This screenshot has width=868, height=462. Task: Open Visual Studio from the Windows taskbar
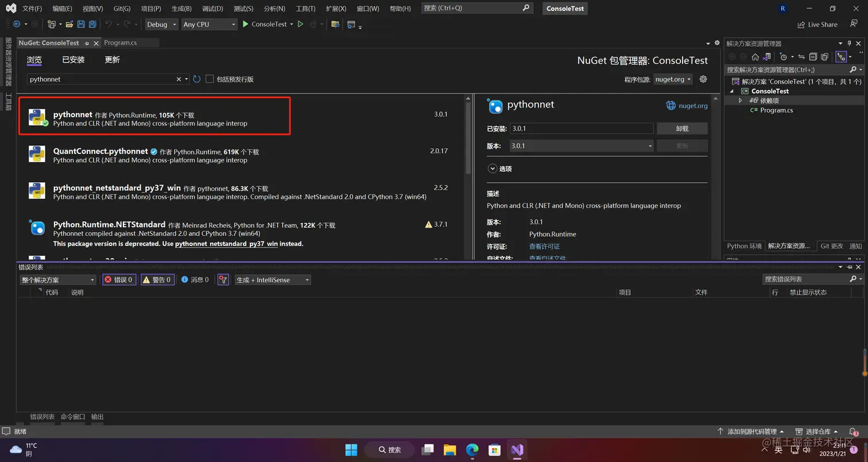click(x=517, y=449)
